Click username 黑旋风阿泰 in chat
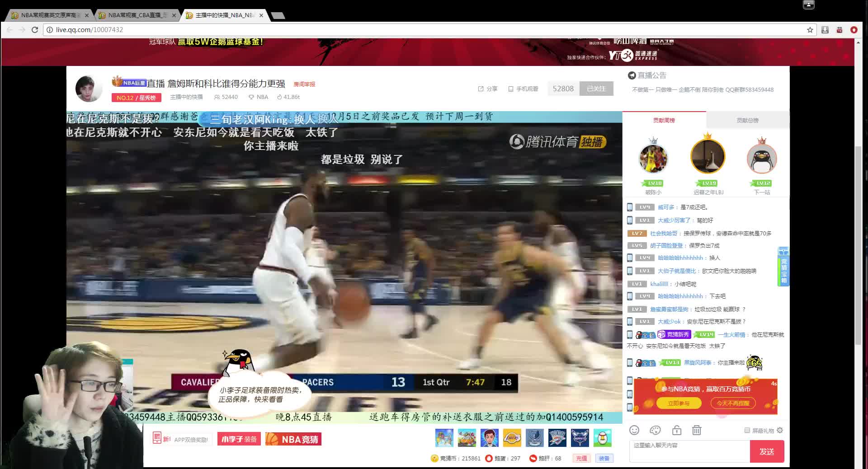 698,363
